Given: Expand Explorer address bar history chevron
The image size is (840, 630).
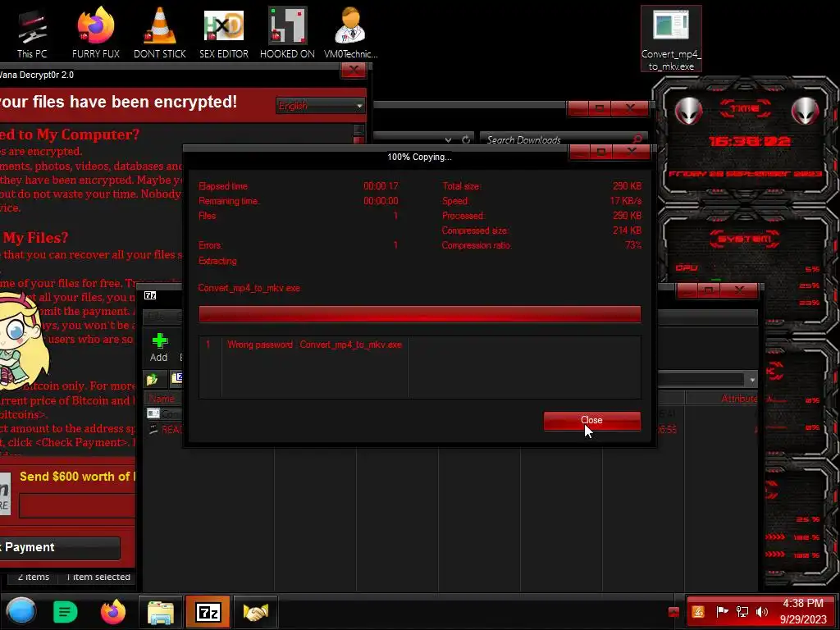Looking at the screenshot, I should [x=448, y=139].
